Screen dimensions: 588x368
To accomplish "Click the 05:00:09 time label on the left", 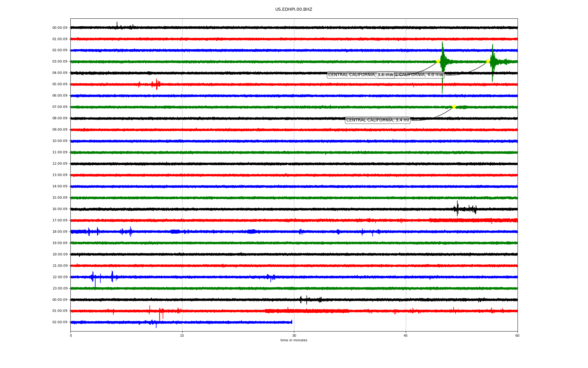I will (x=60, y=84).
